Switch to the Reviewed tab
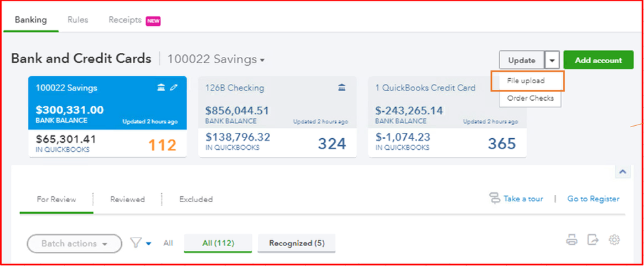 click(x=127, y=199)
